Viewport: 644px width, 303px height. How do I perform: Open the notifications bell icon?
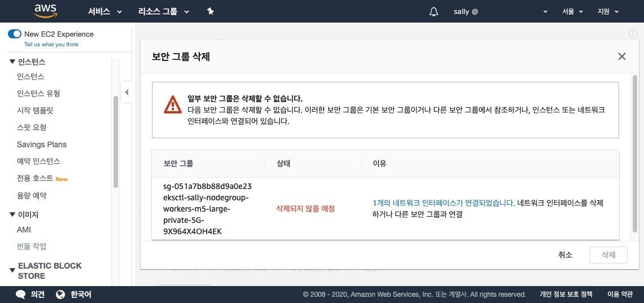click(x=434, y=11)
